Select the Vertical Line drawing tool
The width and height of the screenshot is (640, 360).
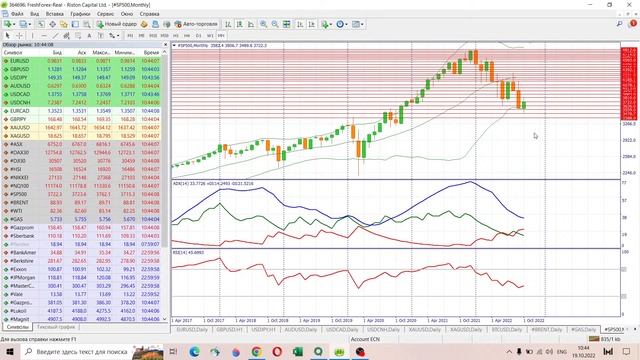[33, 36]
